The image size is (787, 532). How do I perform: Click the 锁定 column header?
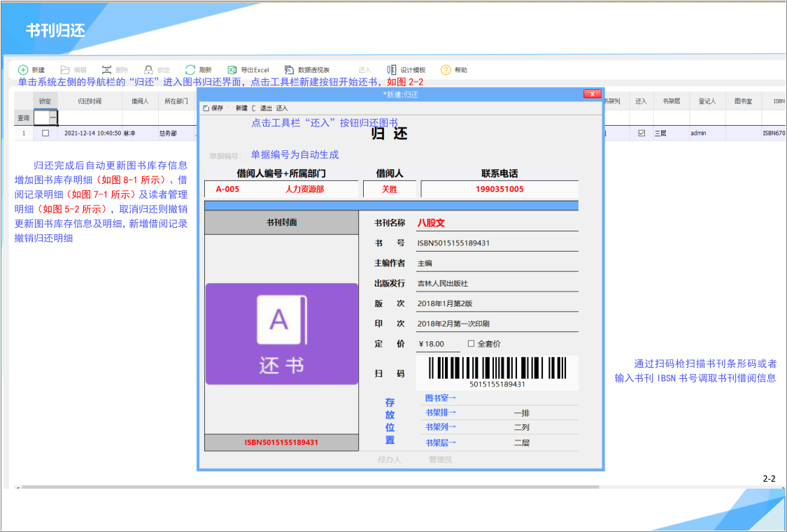(45, 101)
